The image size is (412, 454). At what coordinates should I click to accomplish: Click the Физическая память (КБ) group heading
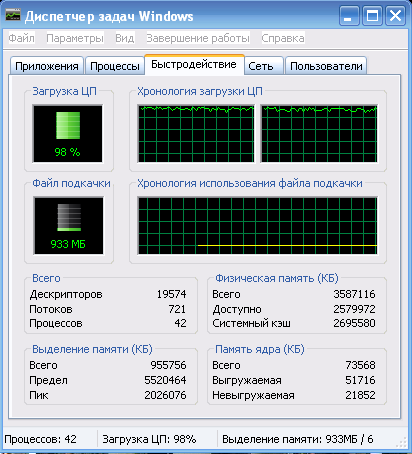[x=277, y=278]
